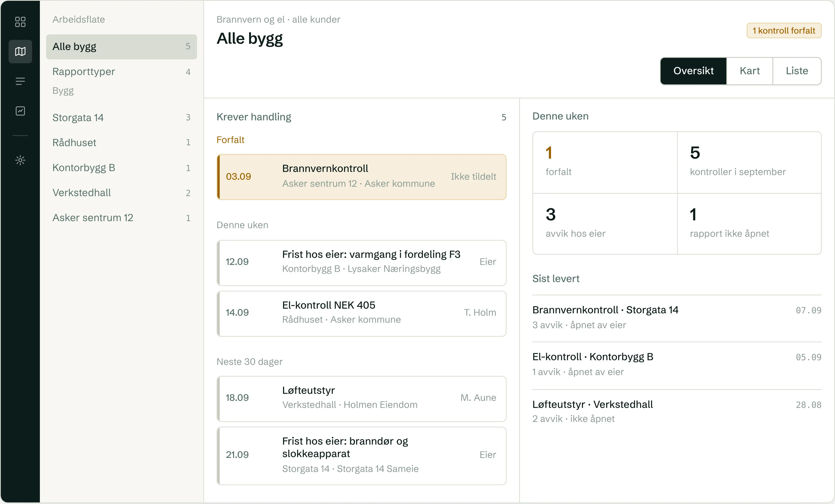Open the dashboard grid icon in sidebar
The image size is (835, 504).
20,22
